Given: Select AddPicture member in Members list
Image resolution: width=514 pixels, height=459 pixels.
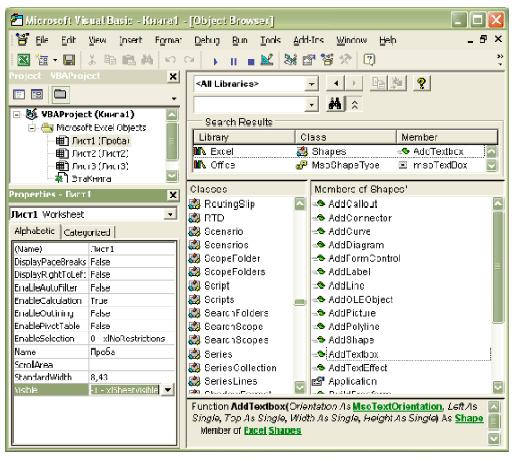Looking at the screenshot, I should coord(352,313).
